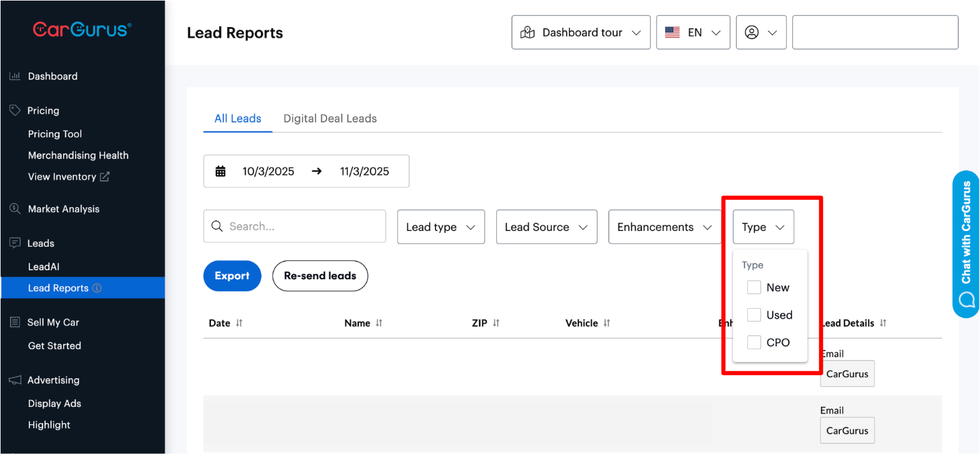The width and height of the screenshot is (980, 457).
Task: Click the Lead Reports page heading
Action: click(x=235, y=33)
